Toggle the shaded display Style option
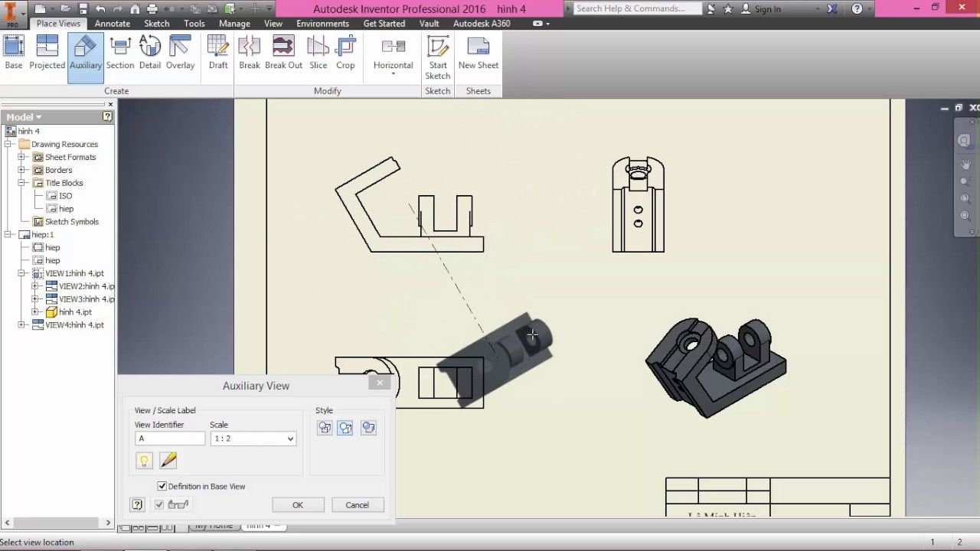 (368, 427)
